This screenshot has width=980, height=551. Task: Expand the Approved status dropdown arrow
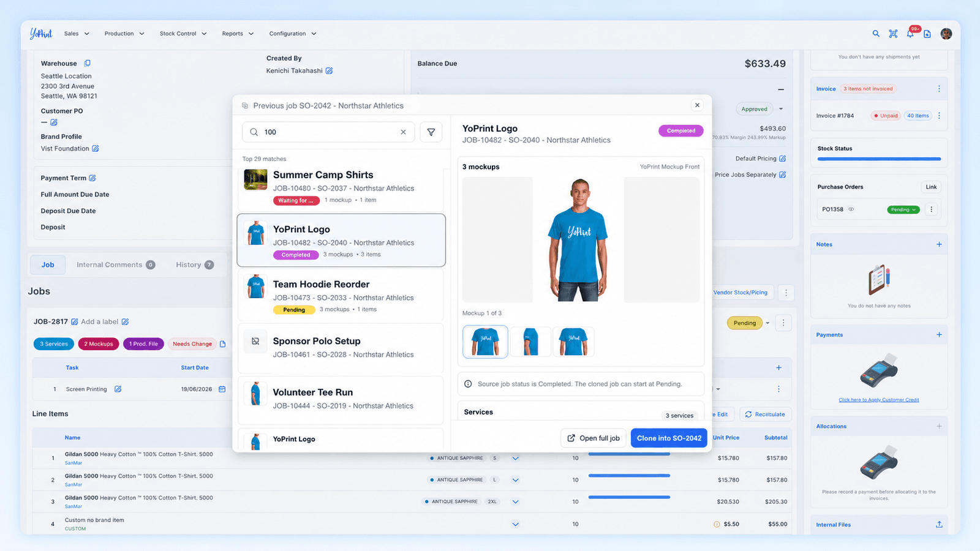point(781,109)
